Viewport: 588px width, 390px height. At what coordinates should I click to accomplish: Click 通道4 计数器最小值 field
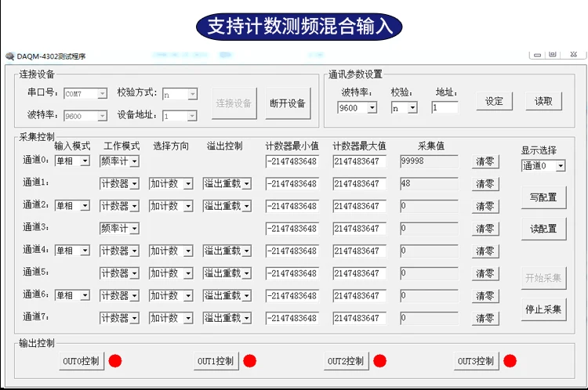[292, 251]
